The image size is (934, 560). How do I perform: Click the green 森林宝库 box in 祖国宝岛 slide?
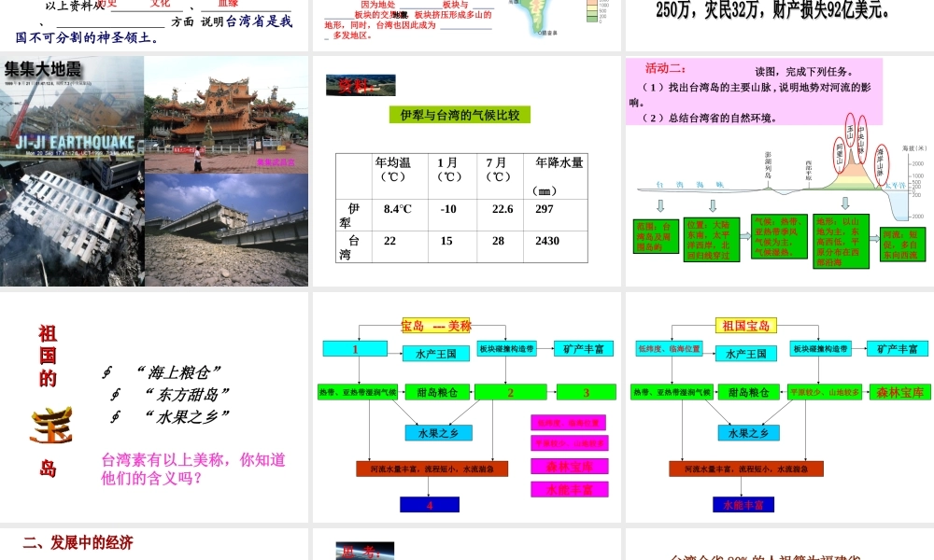(x=900, y=392)
